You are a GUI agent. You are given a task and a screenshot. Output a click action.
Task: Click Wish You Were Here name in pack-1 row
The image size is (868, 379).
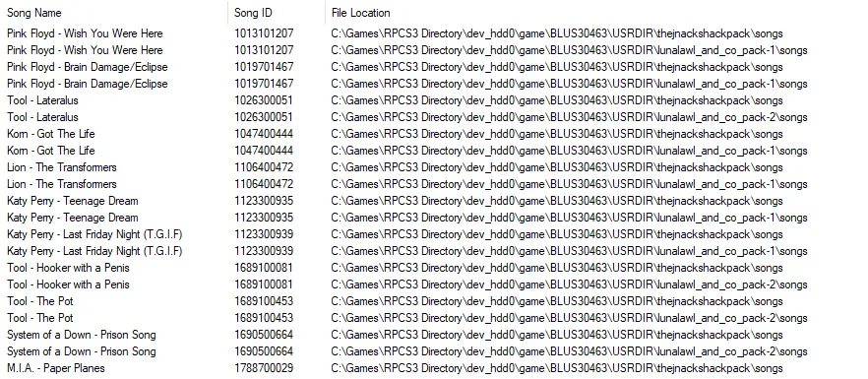[85, 50]
